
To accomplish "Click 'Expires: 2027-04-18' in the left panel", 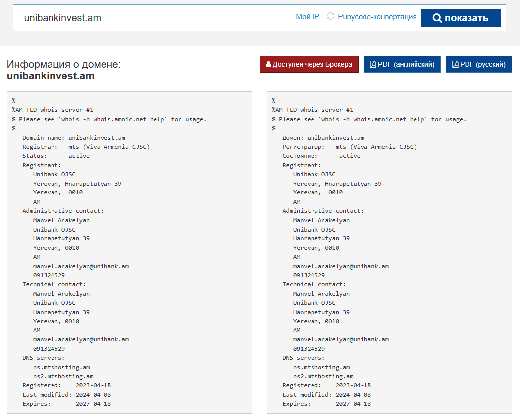I will click(x=67, y=404).
